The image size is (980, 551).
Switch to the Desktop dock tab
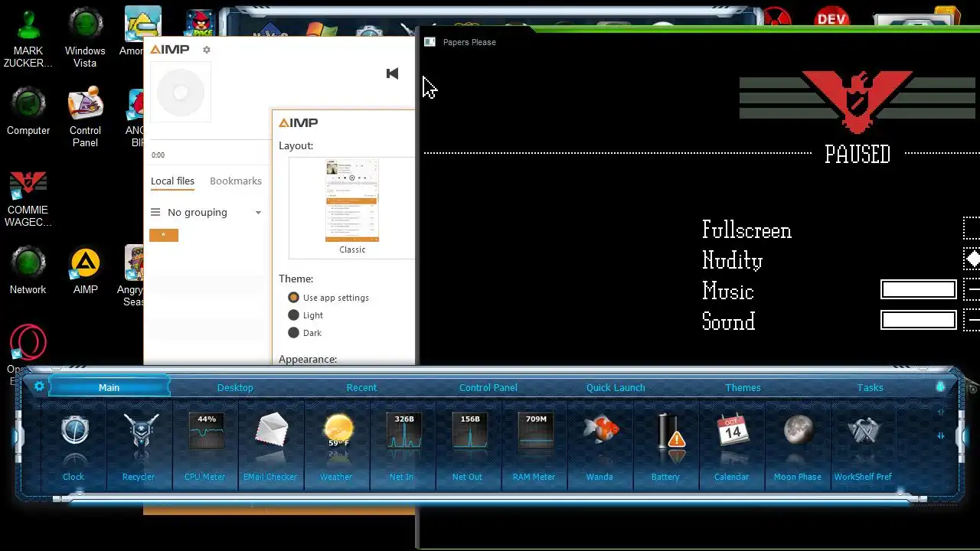[235, 387]
